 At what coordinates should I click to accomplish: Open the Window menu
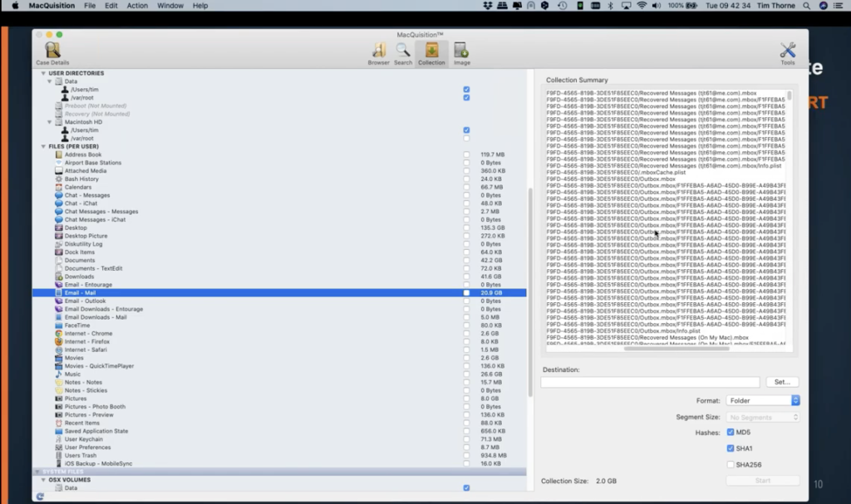click(x=170, y=6)
